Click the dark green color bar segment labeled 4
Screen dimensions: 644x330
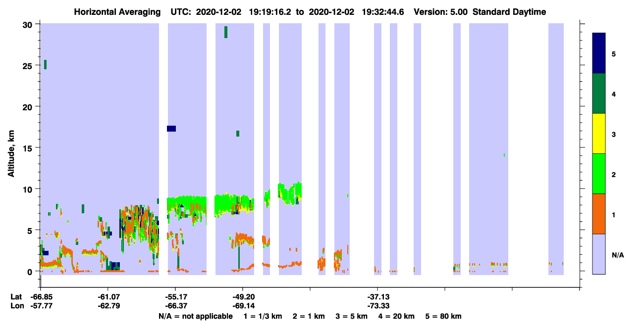point(599,94)
